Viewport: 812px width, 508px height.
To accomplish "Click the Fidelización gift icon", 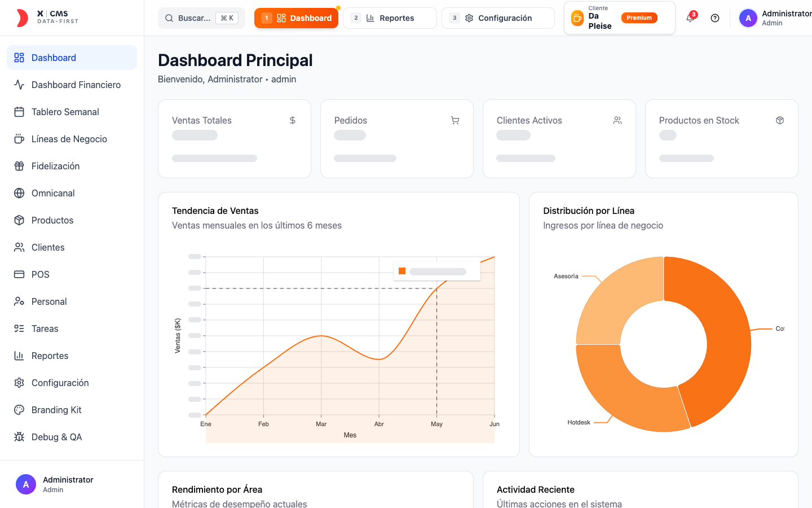I will (x=19, y=166).
